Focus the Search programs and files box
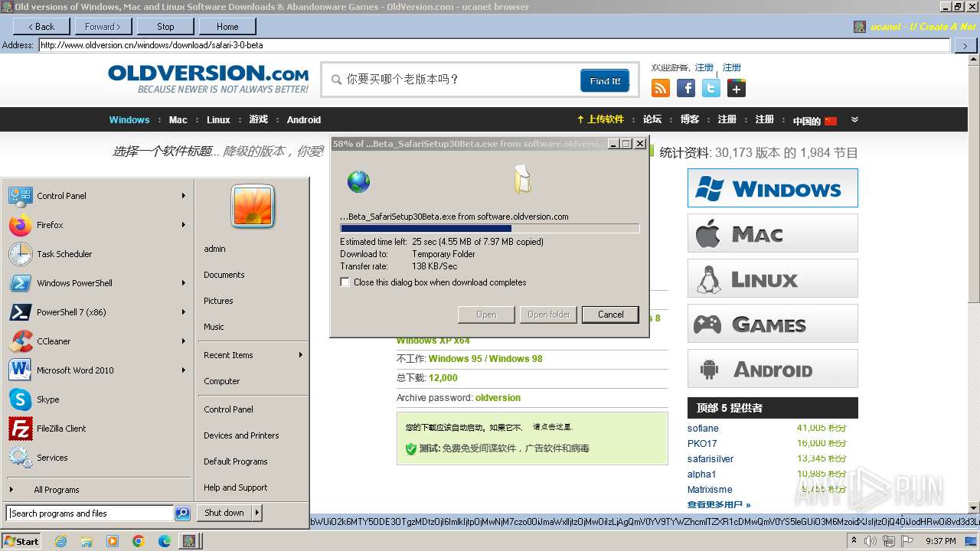This screenshot has height=551, width=980. coord(90,514)
